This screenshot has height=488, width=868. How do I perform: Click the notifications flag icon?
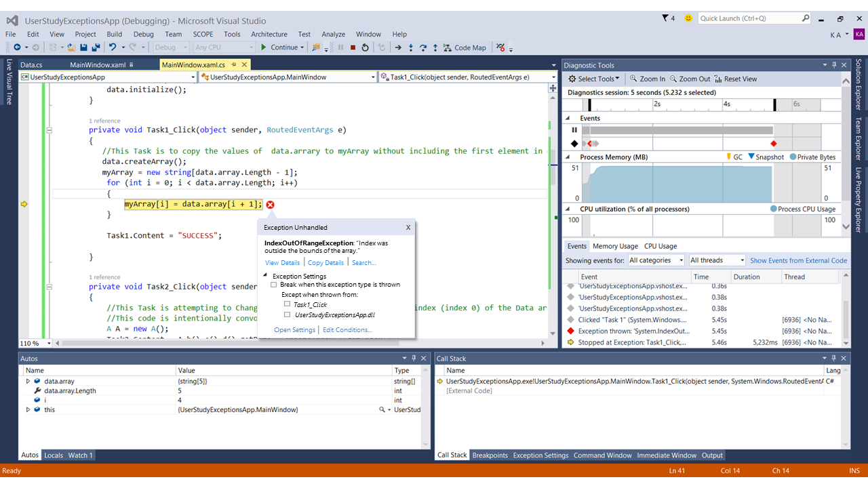pyautogui.click(x=665, y=18)
